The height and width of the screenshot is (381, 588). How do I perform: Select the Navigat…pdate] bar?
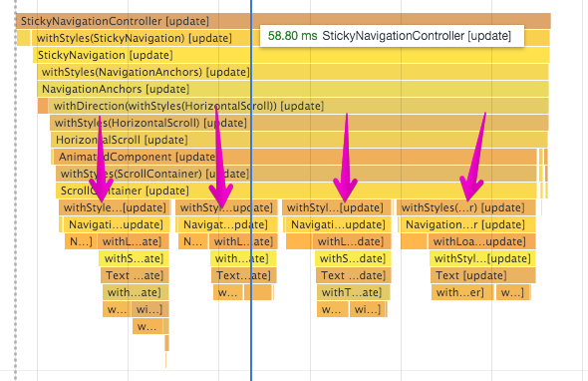pos(227,224)
